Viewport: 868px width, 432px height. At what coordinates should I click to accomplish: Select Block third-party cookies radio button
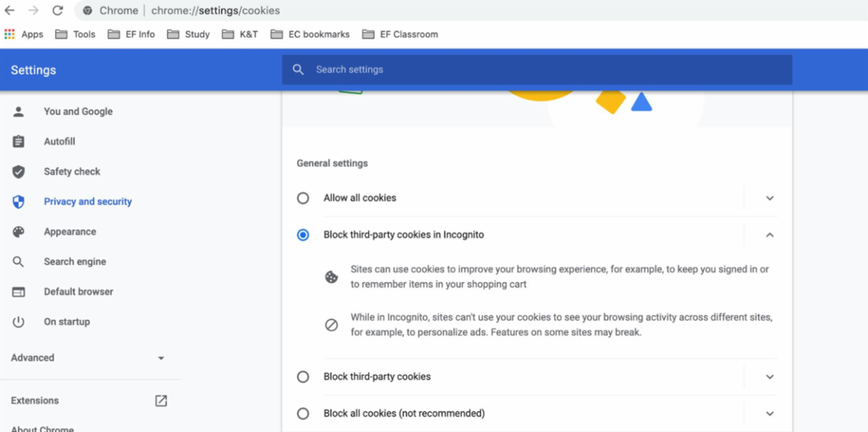303,377
